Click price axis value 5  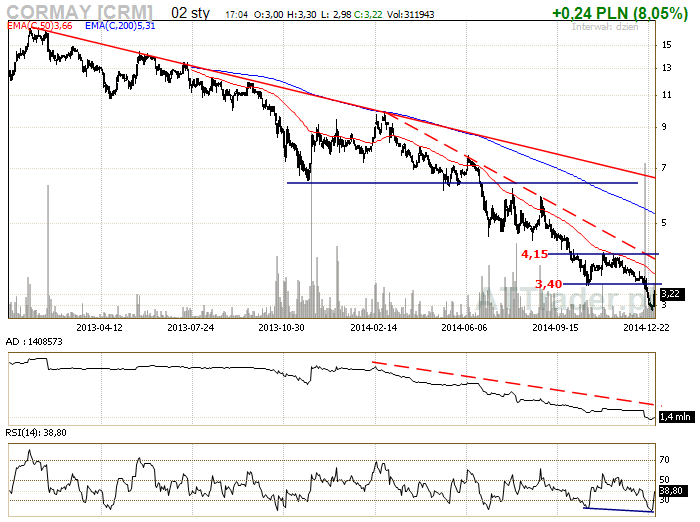coord(664,222)
